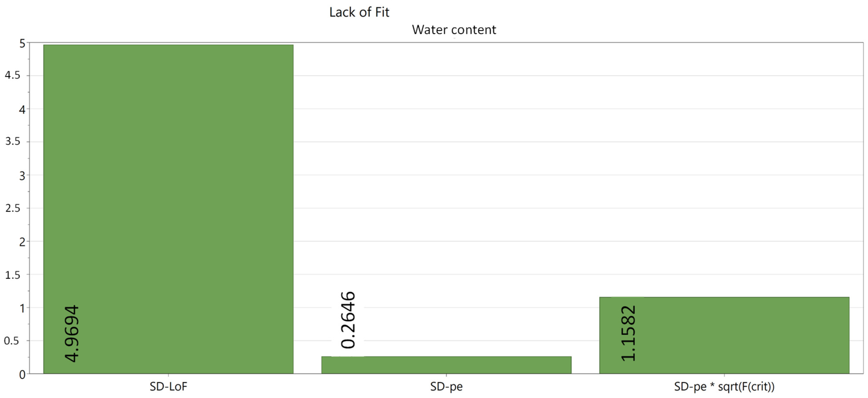This screenshot has height=398, width=868.
Task: Click the y-axis tick label 2
Action: point(22,242)
